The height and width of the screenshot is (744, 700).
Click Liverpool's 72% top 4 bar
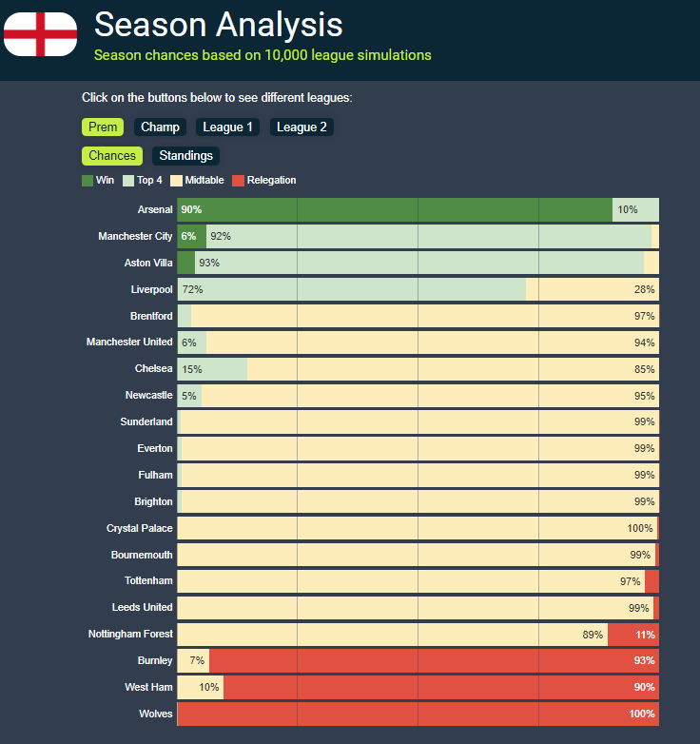pyautogui.click(x=352, y=289)
